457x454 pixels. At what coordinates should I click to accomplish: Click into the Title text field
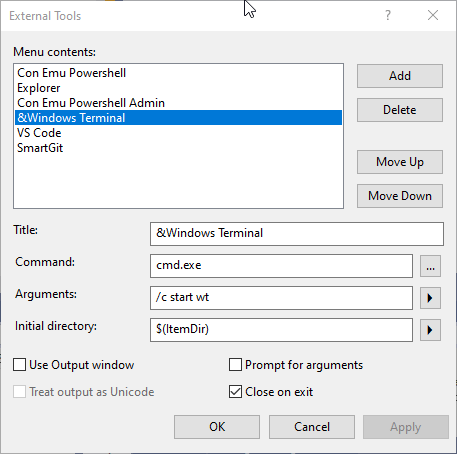point(297,234)
